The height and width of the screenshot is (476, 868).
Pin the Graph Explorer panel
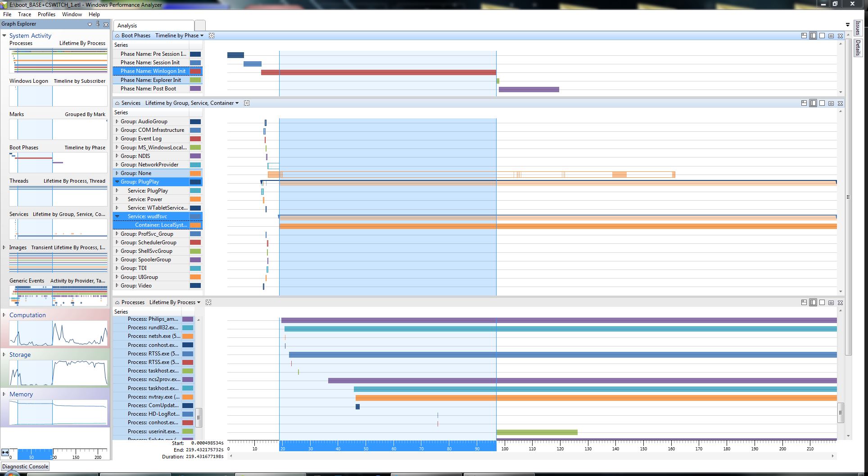tap(98, 24)
